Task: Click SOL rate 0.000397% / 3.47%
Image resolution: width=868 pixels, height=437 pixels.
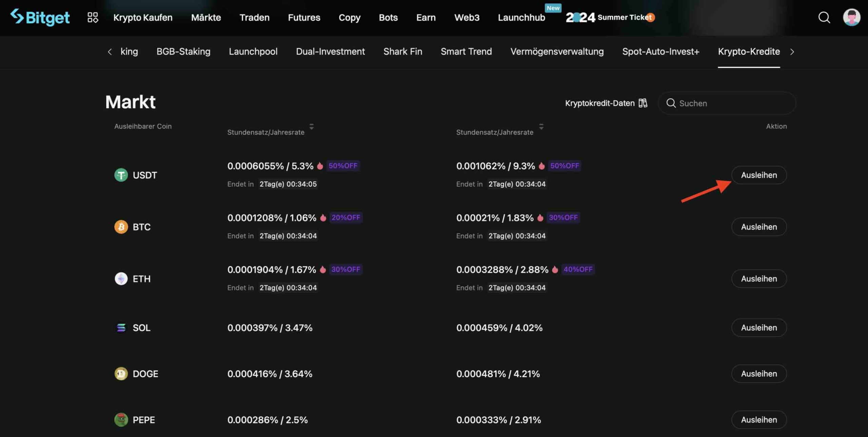Action: coord(270,327)
